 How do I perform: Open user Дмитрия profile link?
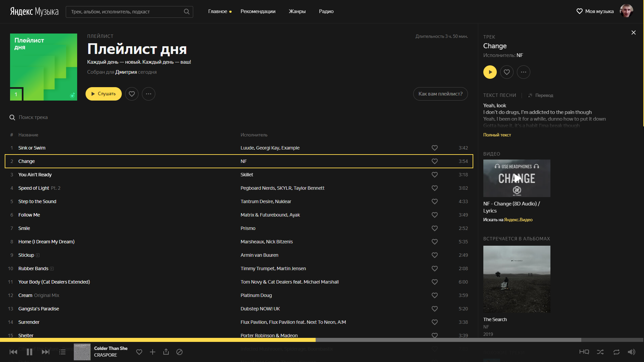[x=126, y=72]
